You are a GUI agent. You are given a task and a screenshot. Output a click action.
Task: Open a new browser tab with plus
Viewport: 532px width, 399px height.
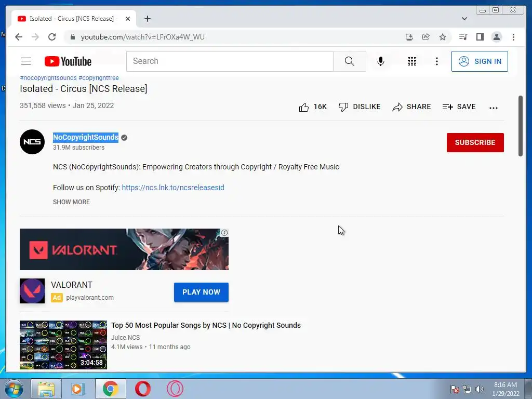(x=147, y=19)
